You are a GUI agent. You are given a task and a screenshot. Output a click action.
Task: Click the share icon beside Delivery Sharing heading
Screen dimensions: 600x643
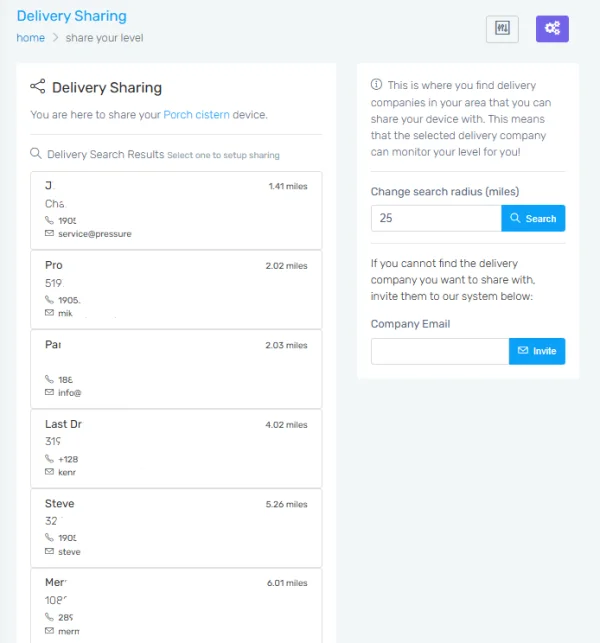click(38, 86)
